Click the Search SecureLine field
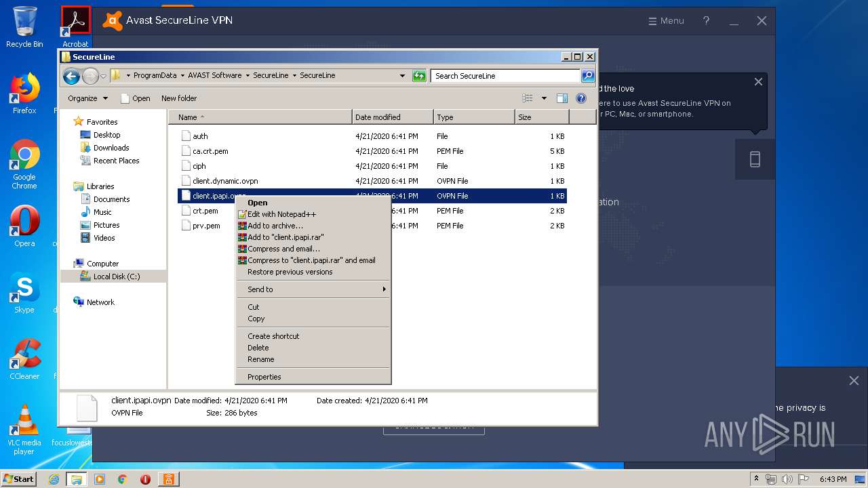 pyautogui.click(x=505, y=76)
